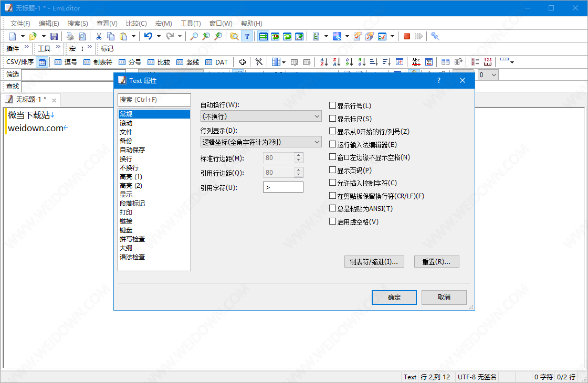
Task: Check 允许插入控制字符(C)
Action: point(333,183)
